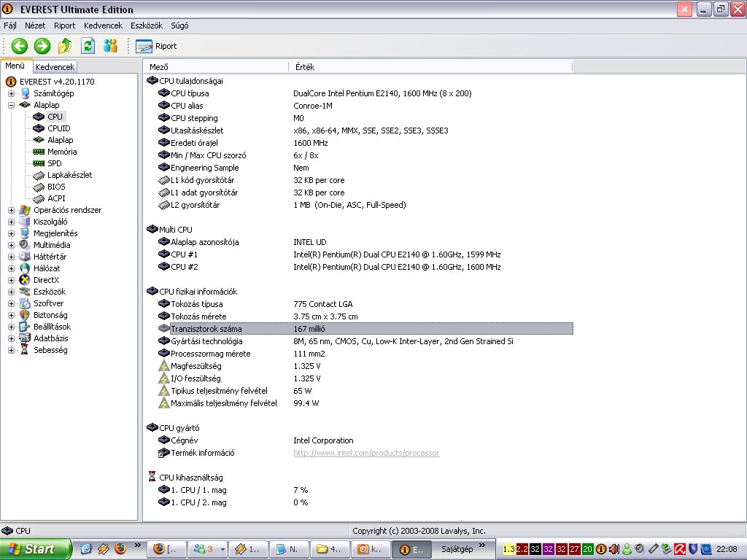This screenshot has height=560, width=747.
Task: Open the folder taskbar button labeled 4
Action: (x=330, y=550)
